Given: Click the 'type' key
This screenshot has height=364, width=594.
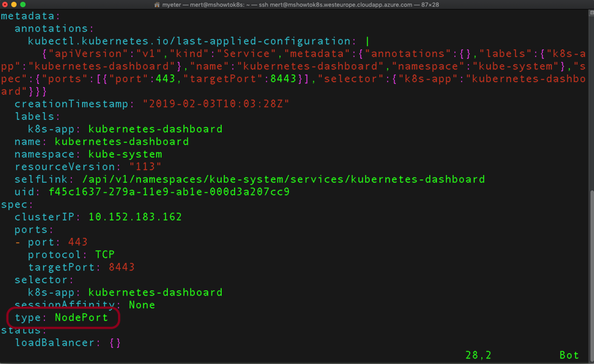Looking at the screenshot, I should tap(28, 317).
